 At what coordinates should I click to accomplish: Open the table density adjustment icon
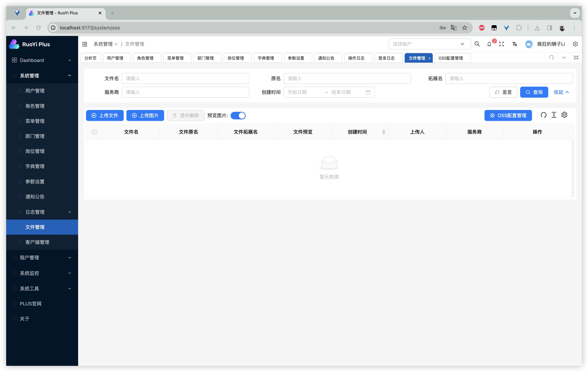tap(554, 115)
